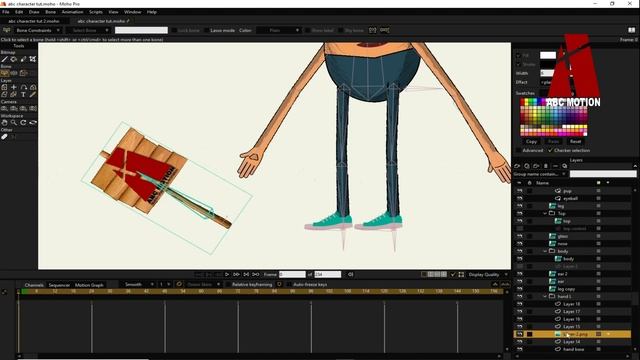Open the Select Bone dropdown

pos(88,30)
